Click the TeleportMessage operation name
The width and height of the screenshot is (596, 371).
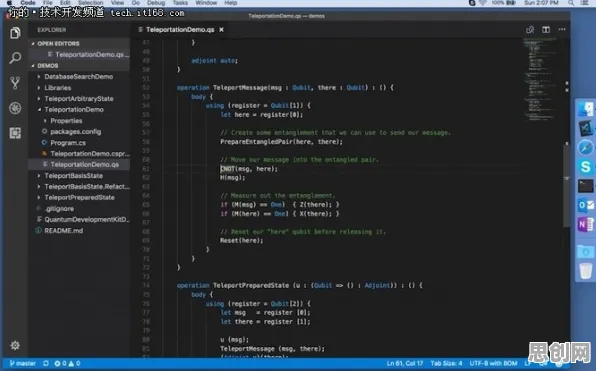pos(240,88)
